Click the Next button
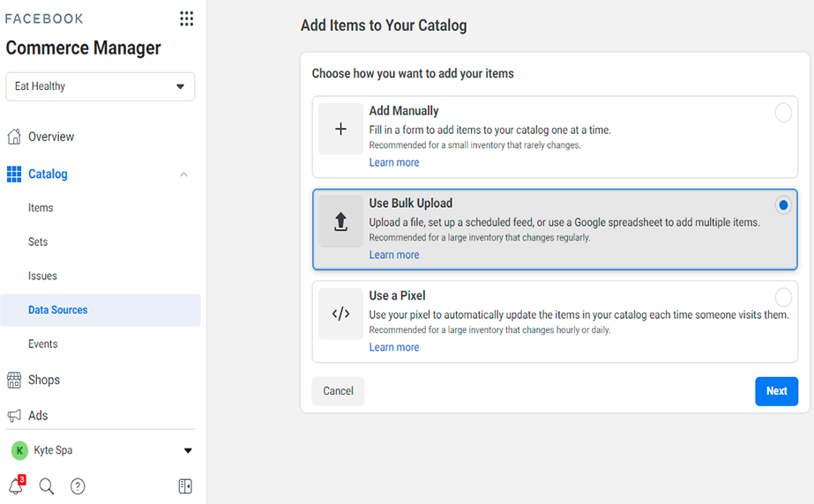 776,391
